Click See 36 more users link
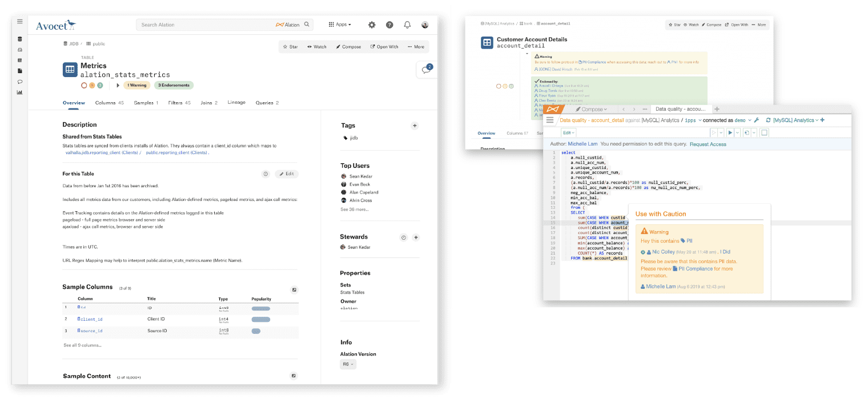 point(355,209)
